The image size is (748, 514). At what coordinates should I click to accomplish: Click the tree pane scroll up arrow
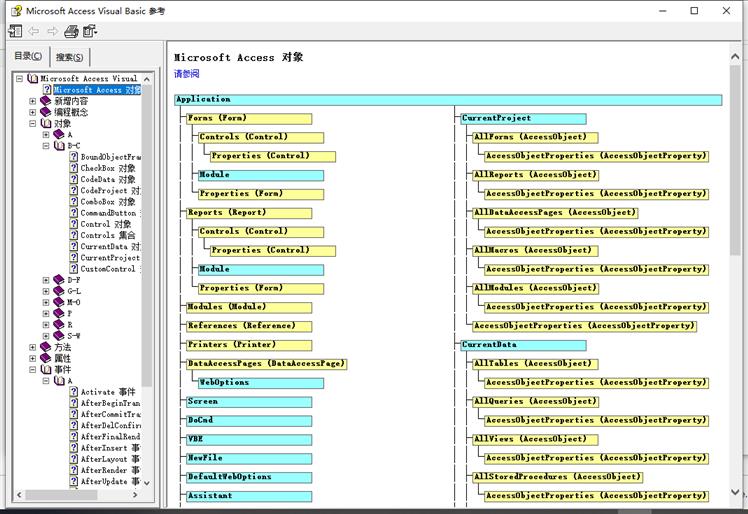pyautogui.click(x=147, y=79)
